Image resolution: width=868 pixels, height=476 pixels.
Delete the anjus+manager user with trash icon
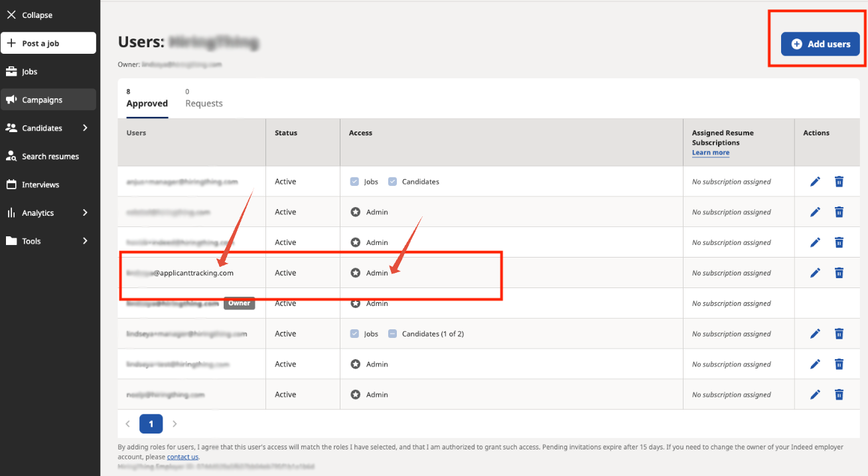click(839, 181)
